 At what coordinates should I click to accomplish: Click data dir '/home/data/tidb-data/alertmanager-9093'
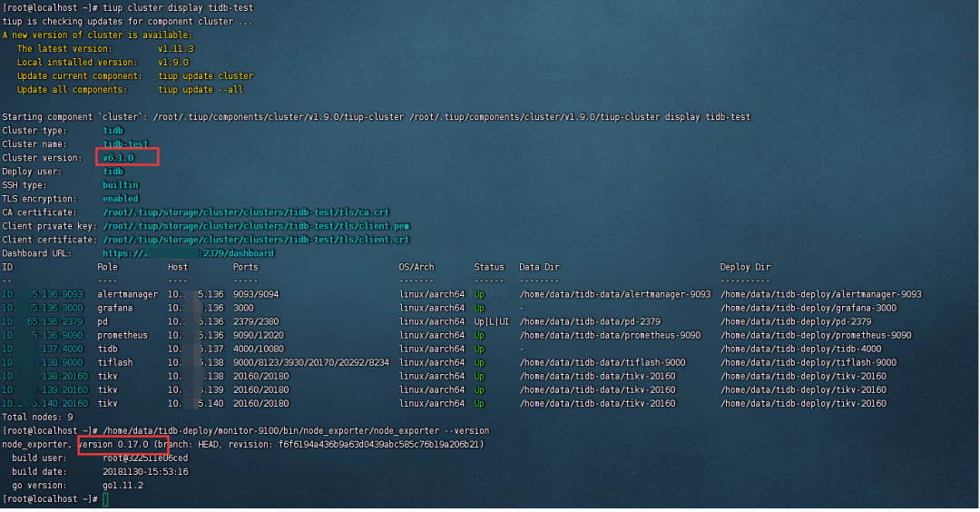[x=615, y=294]
